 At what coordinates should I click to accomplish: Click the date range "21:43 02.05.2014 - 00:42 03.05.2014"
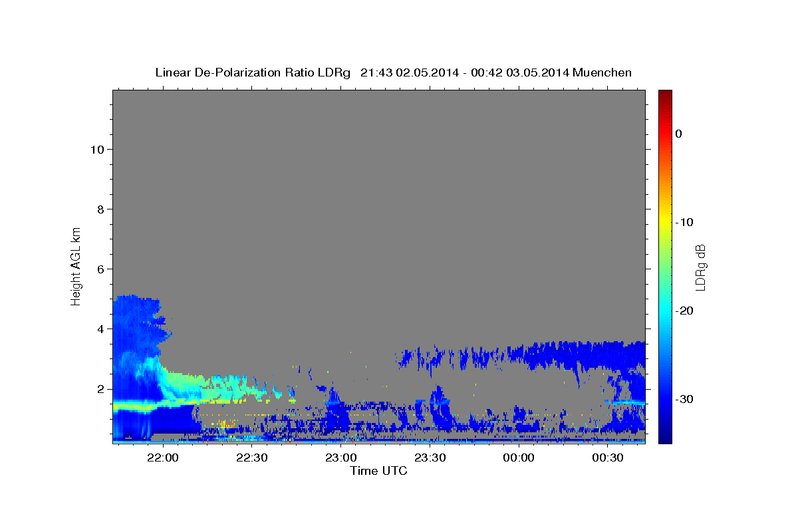click(465, 72)
